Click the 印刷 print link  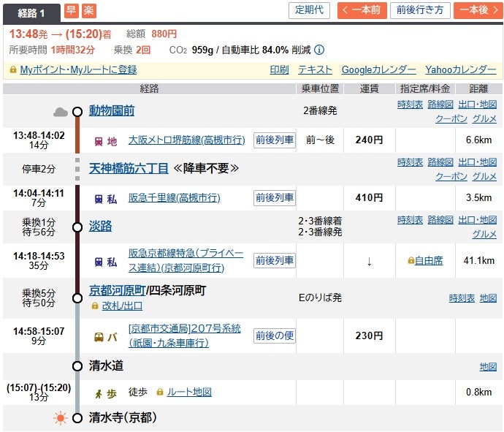click(x=279, y=70)
